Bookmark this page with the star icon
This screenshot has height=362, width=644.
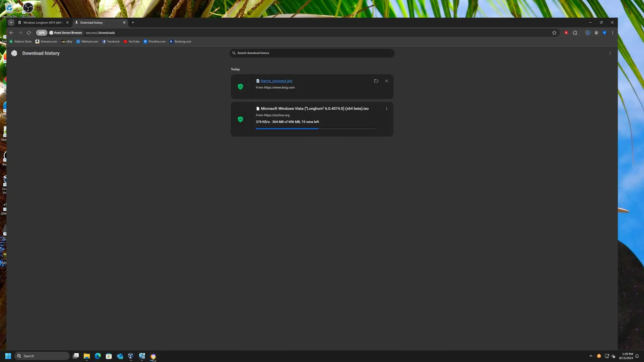[554, 33]
